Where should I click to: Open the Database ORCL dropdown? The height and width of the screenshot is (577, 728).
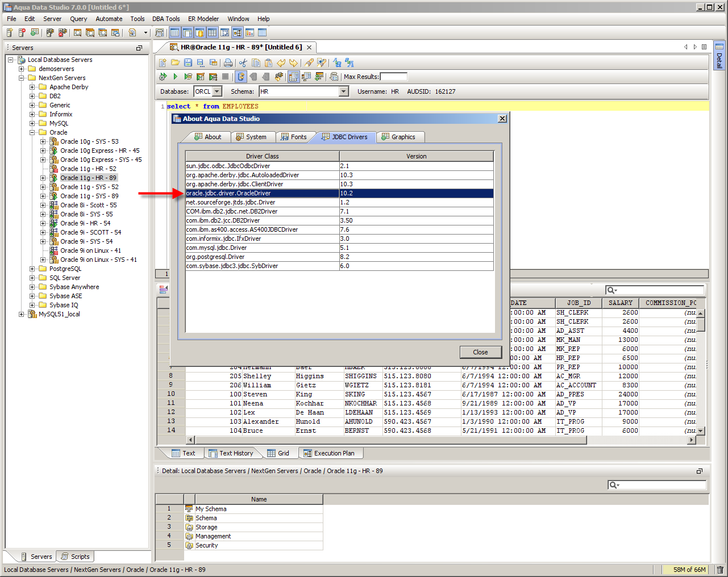tap(217, 91)
